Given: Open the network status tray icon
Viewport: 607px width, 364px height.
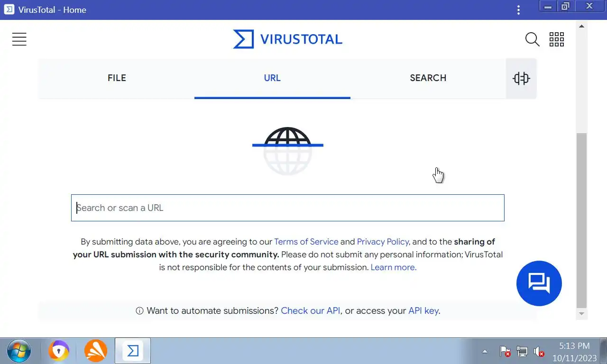Looking at the screenshot, I should pos(522,351).
